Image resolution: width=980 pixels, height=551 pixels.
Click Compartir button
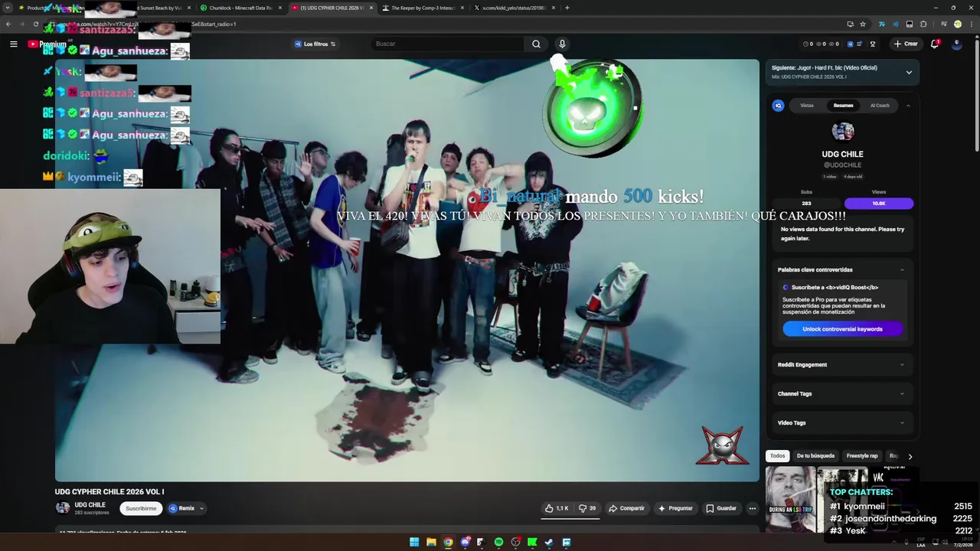[626, 508]
